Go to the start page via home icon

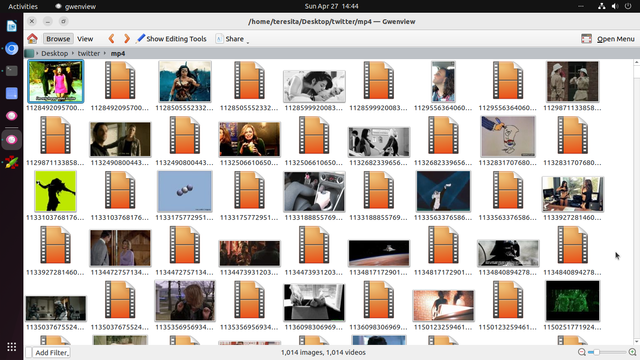point(32,39)
